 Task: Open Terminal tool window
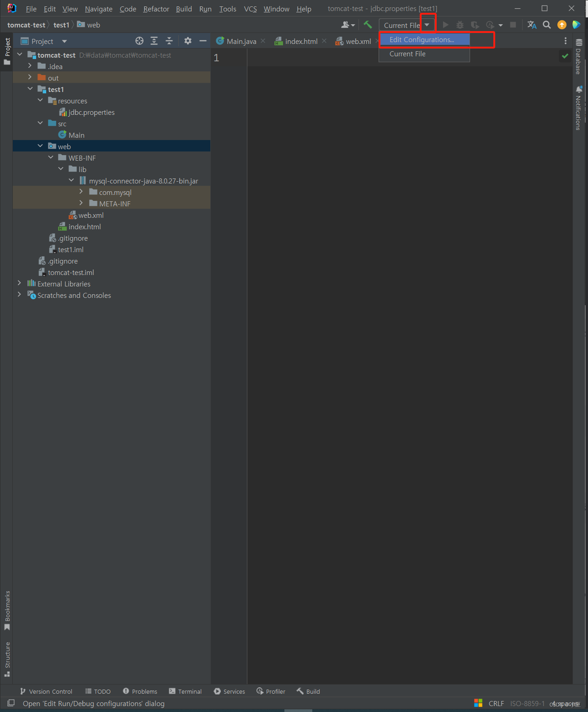(185, 691)
